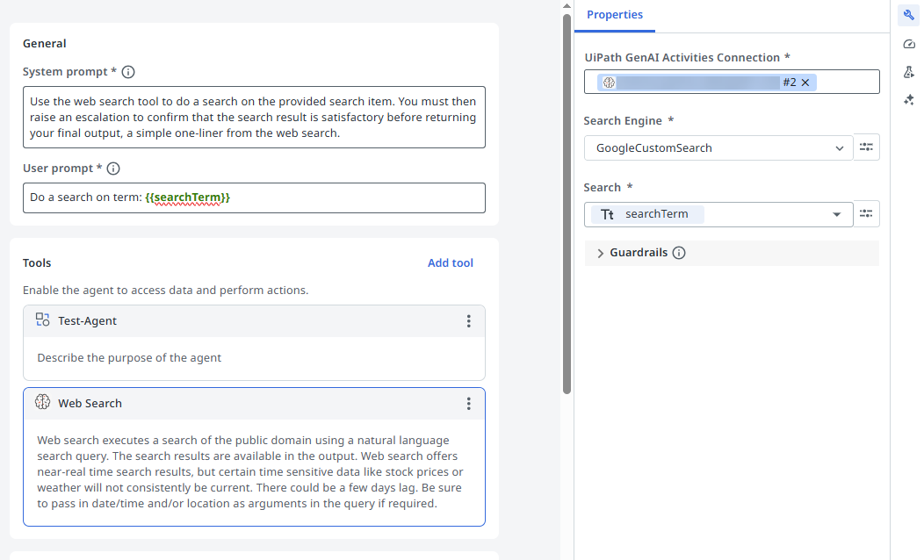The width and height of the screenshot is (924, 560).
Task: Open three-dot menu for Test-Agent tool
Action: pyautogui.click(x=468, y=321)
